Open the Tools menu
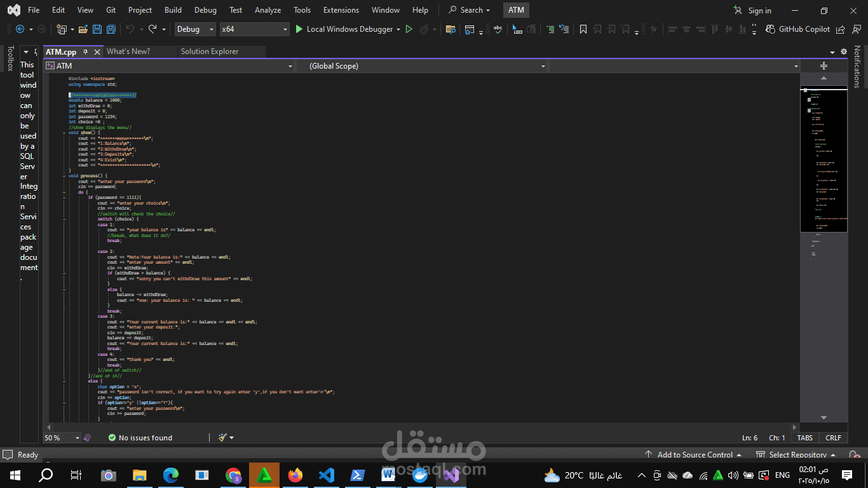868x488 pixels. click(302, 10)
